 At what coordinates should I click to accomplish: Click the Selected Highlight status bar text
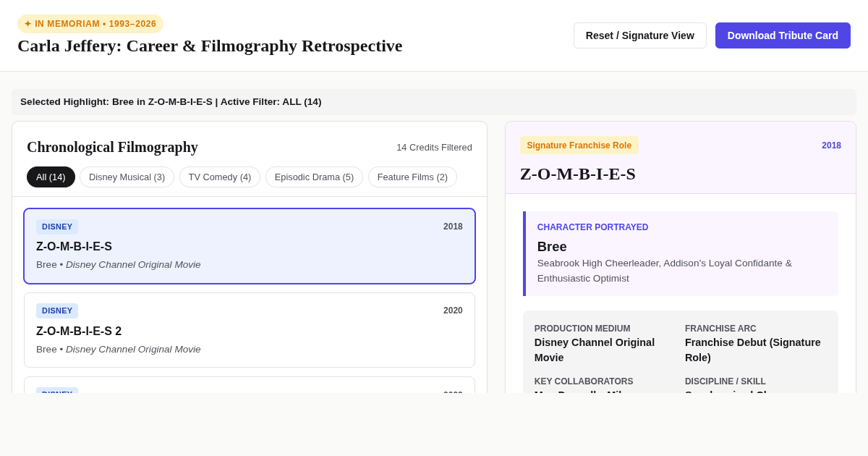(x=171, y=102)
